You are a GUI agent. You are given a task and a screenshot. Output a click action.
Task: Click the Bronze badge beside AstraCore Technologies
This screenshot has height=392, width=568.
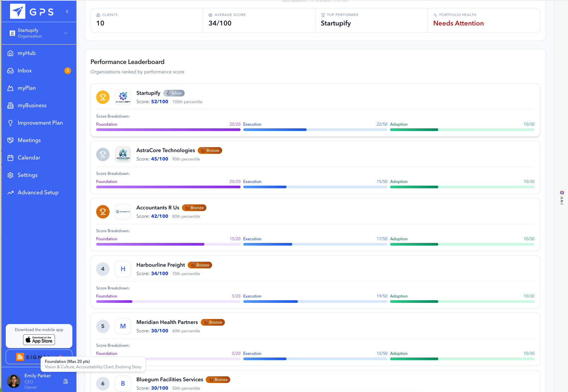(210, 150)
